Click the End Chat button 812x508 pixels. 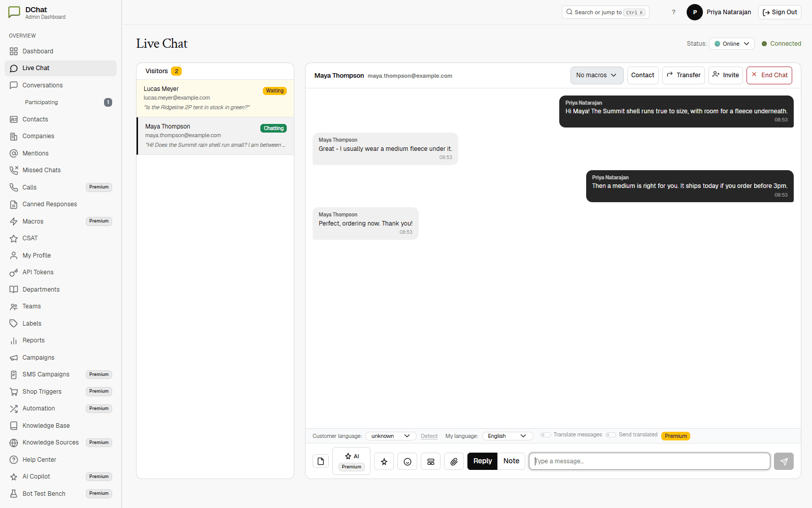[769, 75]
